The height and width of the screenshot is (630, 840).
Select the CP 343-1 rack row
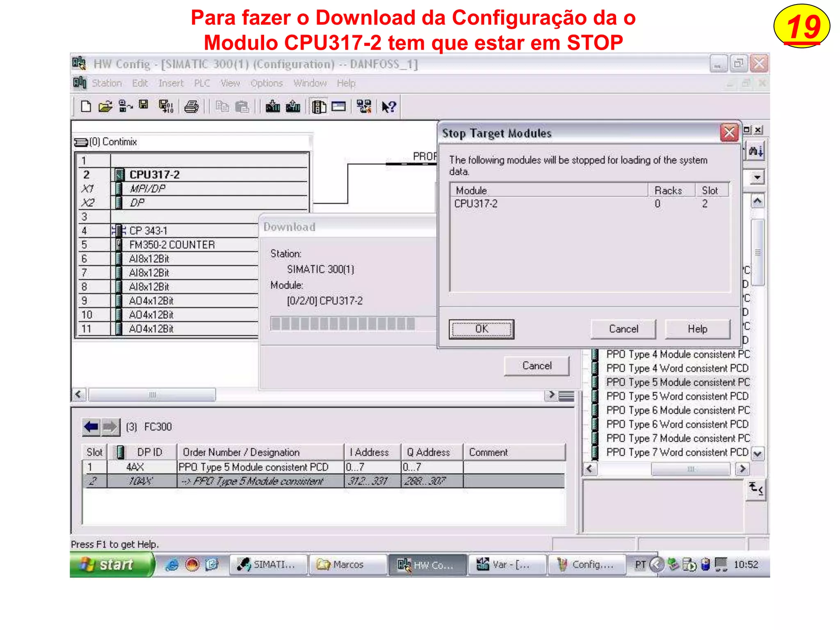[x=168, y=231]
